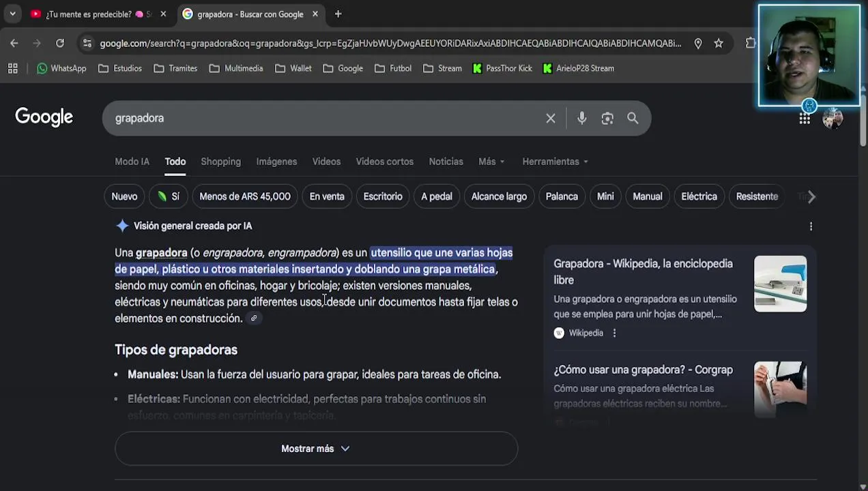
Task: Select the Eléctrica filter chip
Action: (699, 196)
